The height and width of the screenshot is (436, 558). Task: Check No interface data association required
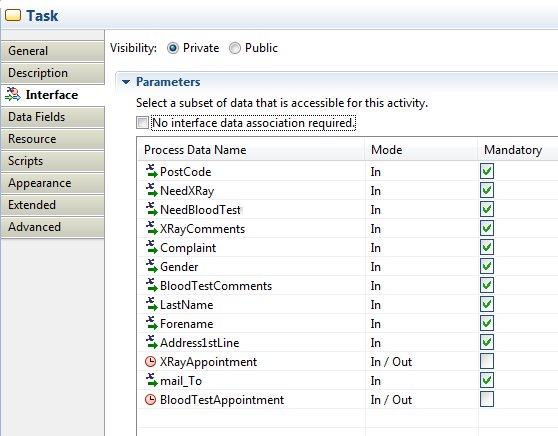point(142,123)
